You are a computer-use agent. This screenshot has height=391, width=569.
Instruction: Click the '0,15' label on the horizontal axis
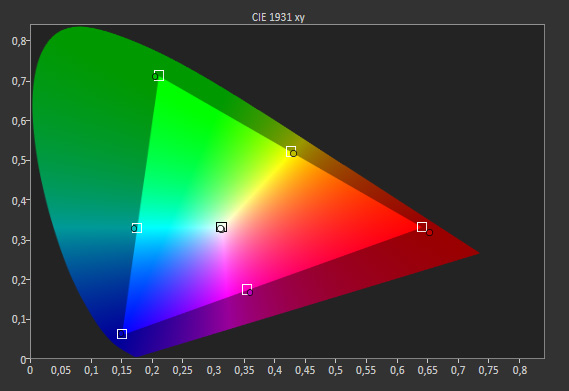122,370
